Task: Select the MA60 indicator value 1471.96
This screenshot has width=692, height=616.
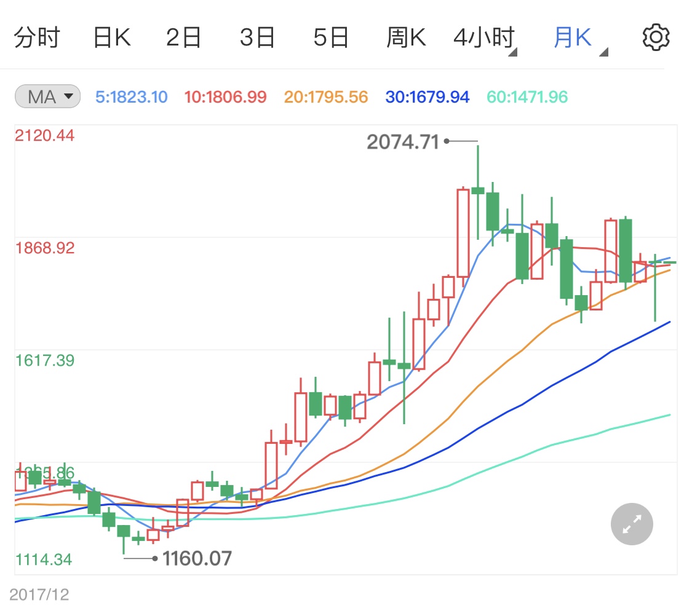Action: [x=527, y=97]
